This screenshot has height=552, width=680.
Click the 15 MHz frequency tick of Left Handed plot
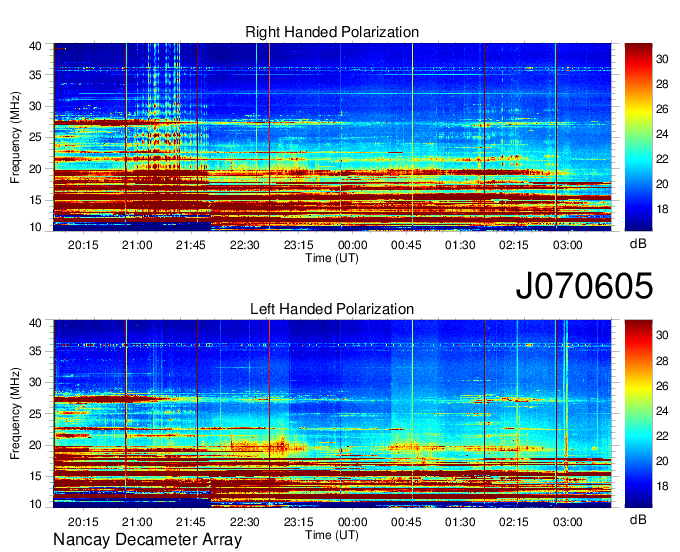36,476
